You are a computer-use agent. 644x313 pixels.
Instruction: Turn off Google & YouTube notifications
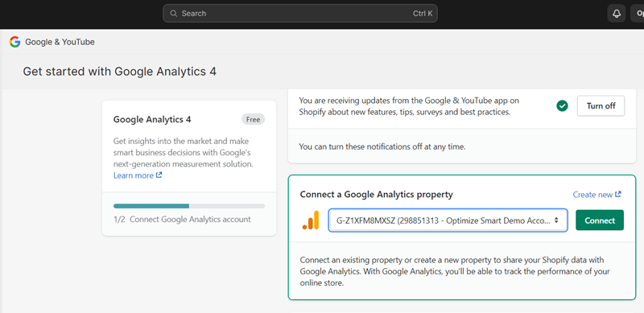pos(601,106)
